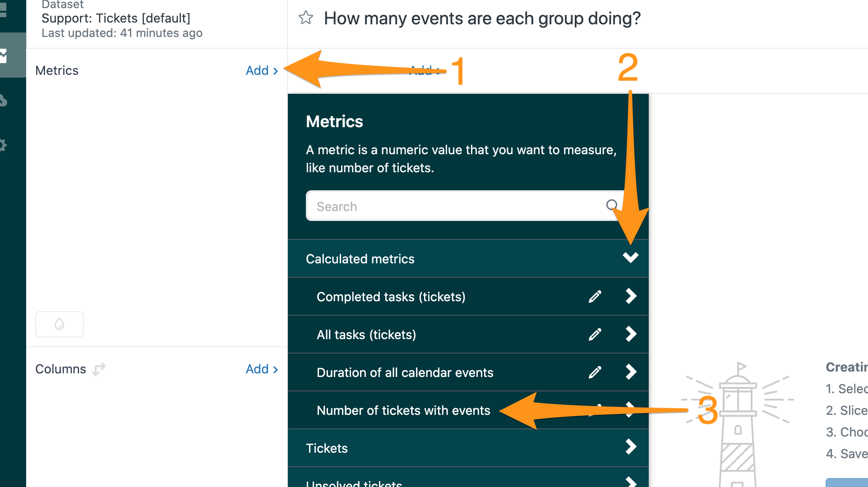868x487 pixels.
Task: Click the search magnifier icon
Action: point(612,206)
